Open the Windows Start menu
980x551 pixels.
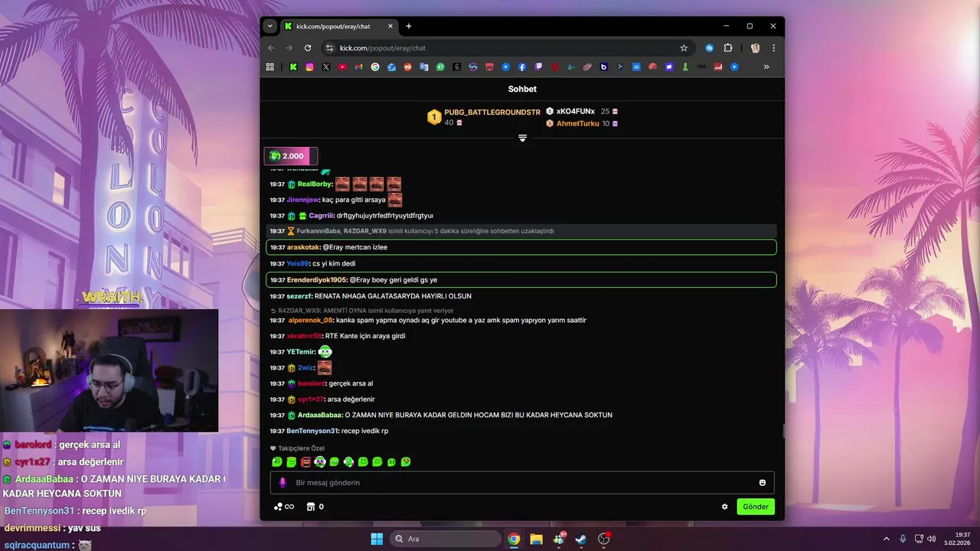tap(377, 539)
